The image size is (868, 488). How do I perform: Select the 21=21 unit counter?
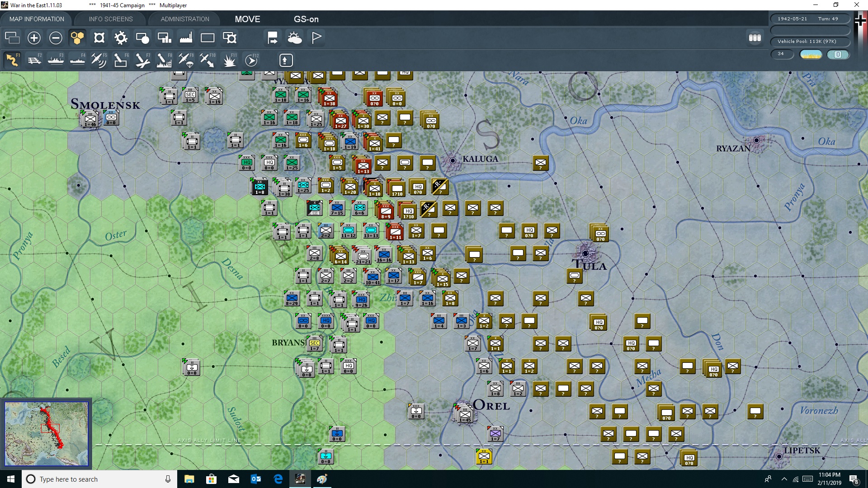point(363,256)
